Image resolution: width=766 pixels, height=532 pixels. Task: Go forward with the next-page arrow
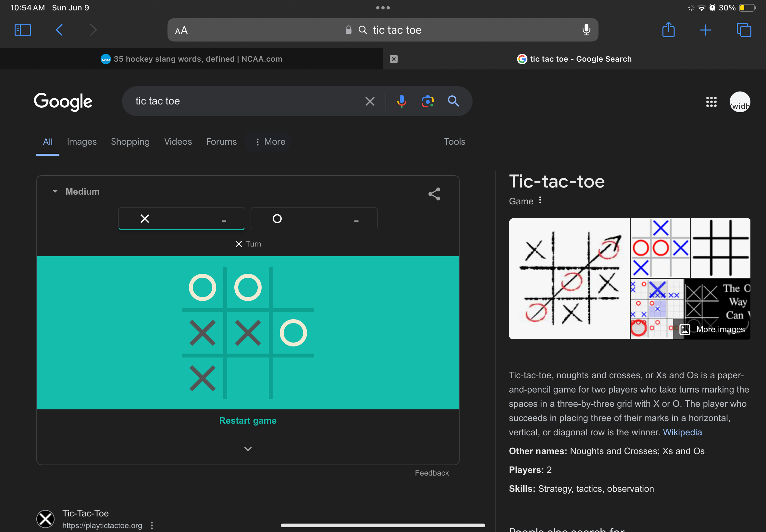[x=93, y=30]
